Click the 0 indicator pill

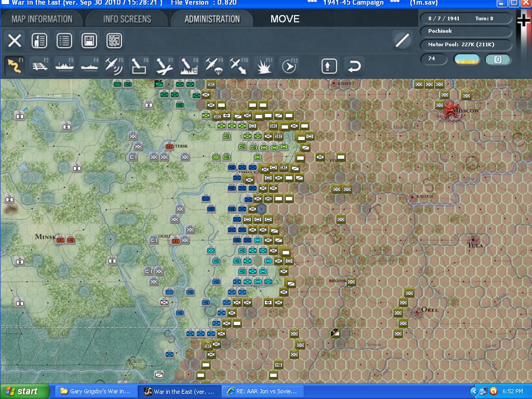pos(498,59)
